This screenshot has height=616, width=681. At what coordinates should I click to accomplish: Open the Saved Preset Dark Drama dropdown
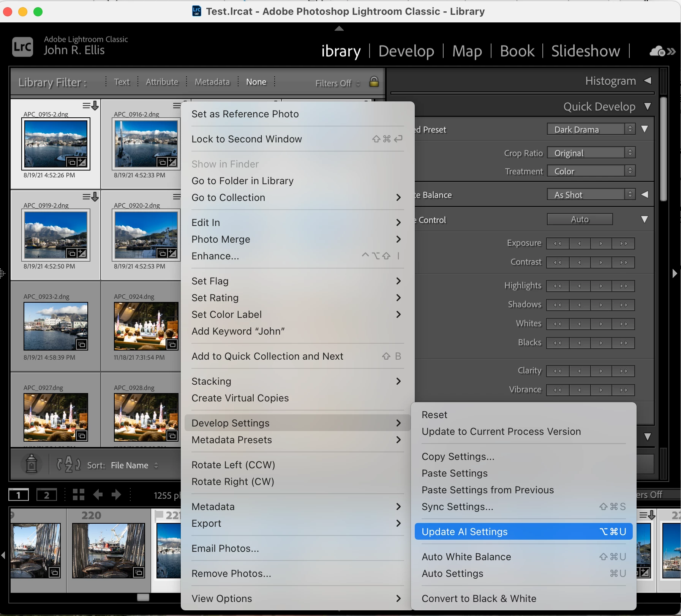pos(591,129)
